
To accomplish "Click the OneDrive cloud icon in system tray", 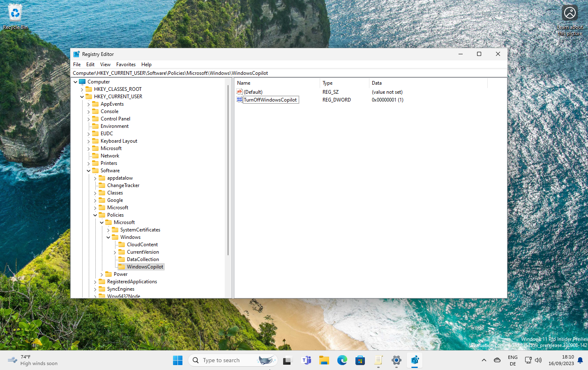I will click(497, 360).
